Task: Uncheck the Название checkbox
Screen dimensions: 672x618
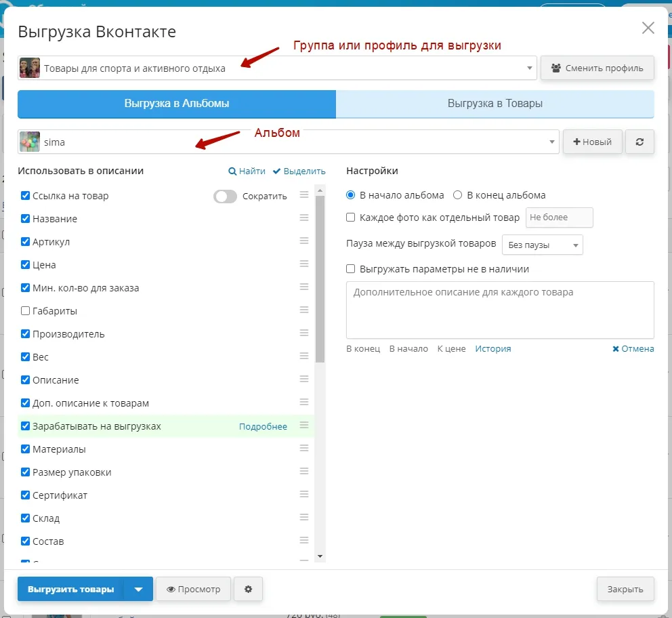Action: pyautogui.click(x=25, y=219)
